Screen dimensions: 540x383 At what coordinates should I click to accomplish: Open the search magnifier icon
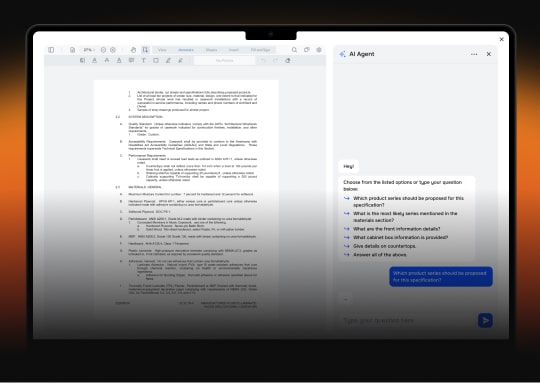[294, 50]
